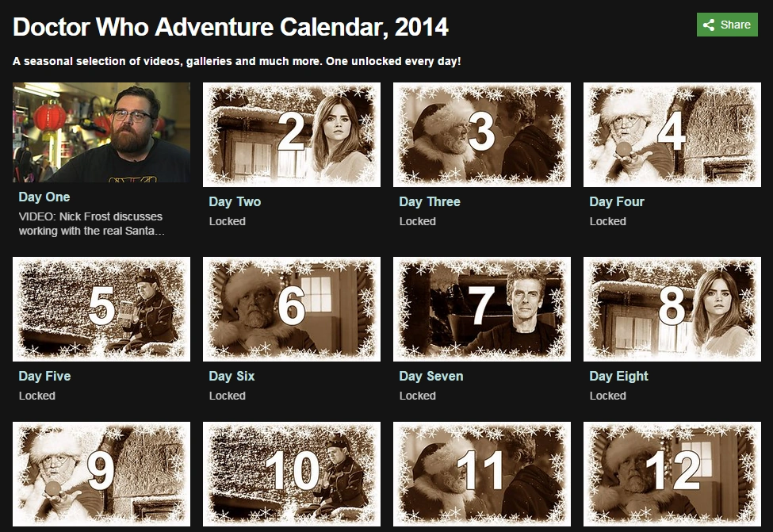Image resolution: width=773 pixels, height=532 pixels.
Task: Open the Day One title link
Action: (44, 197)
